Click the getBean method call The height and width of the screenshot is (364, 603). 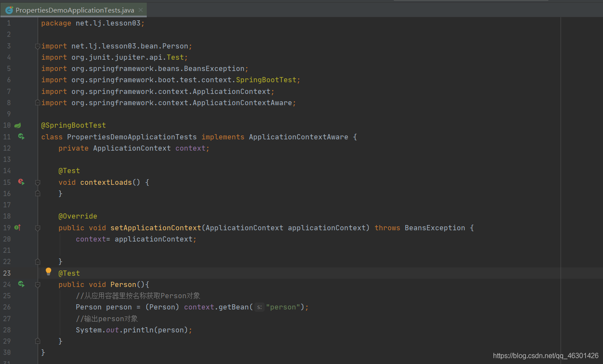coord(234,307)
